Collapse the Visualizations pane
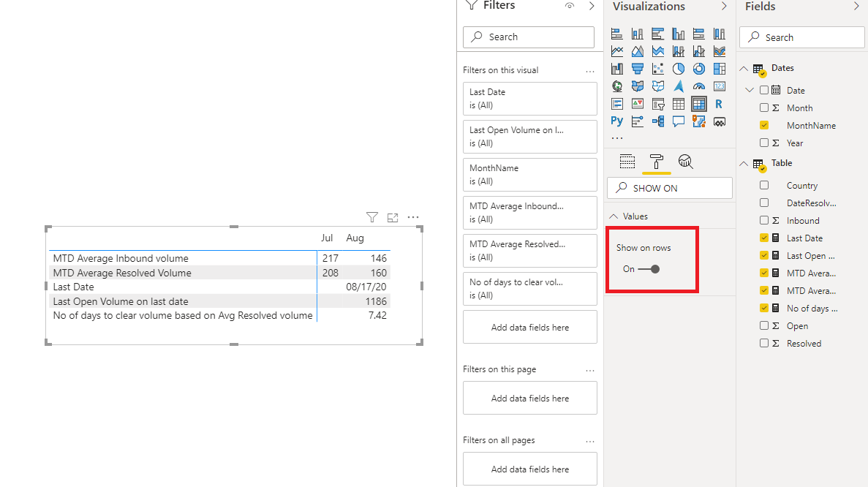 [723, 6]
